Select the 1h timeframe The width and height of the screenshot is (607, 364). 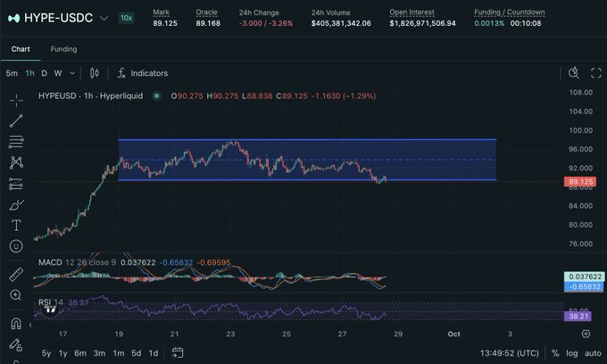pyautogui.click(x=29, y=73)
